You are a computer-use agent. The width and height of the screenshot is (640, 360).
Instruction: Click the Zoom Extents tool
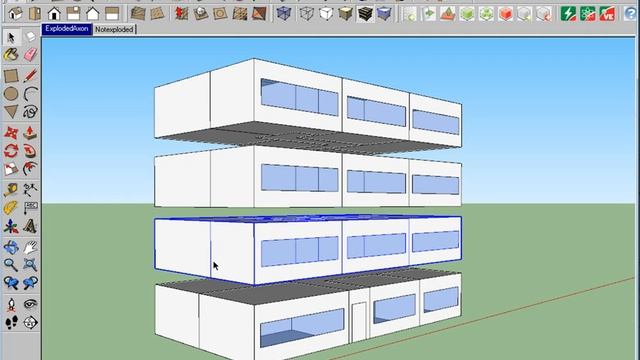click(x=30, y=264)
